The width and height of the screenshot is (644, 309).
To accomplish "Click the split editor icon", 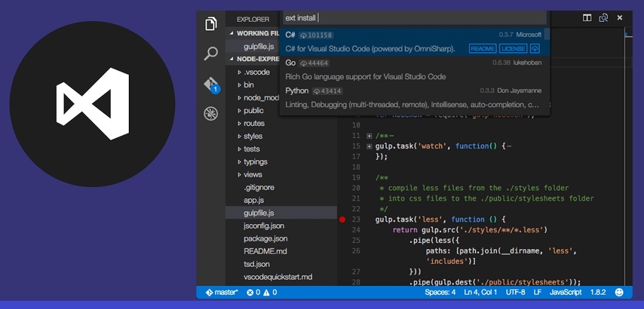I will click(x=587, y=18).
